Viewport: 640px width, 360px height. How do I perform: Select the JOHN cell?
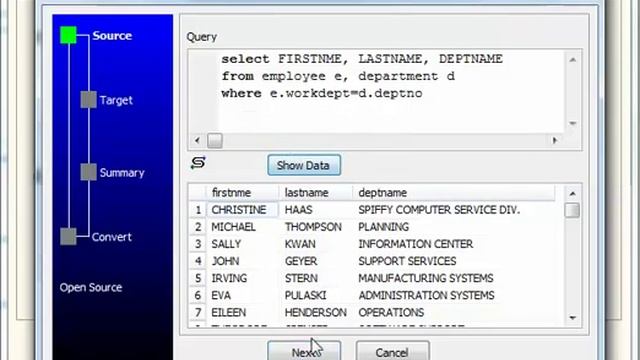coord(242,261)
